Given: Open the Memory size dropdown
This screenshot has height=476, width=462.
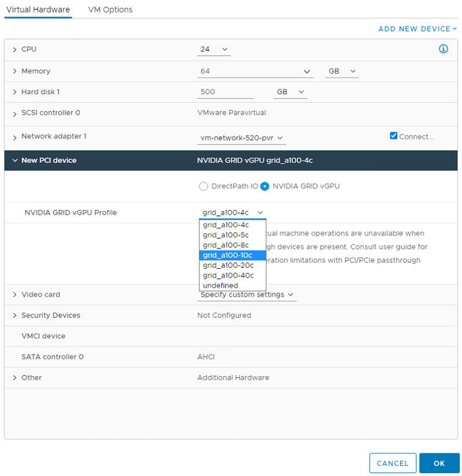Looking at the screenshot, I should [255, 72].
